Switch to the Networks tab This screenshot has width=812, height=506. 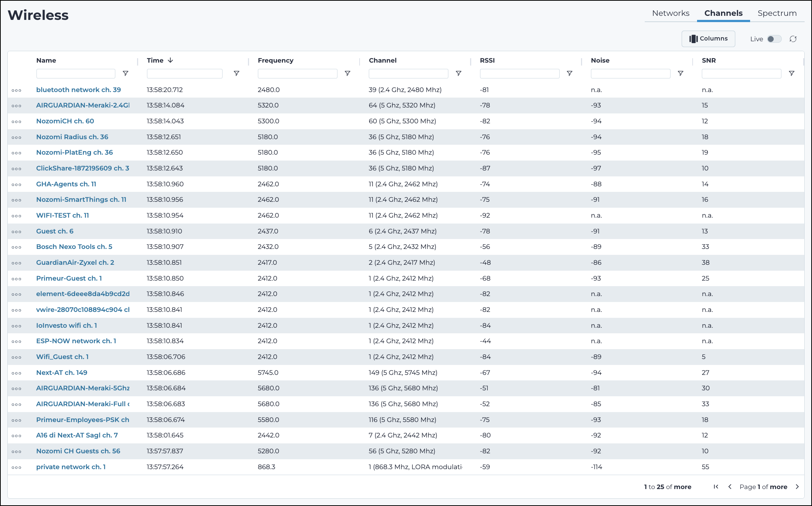point(671,13)
